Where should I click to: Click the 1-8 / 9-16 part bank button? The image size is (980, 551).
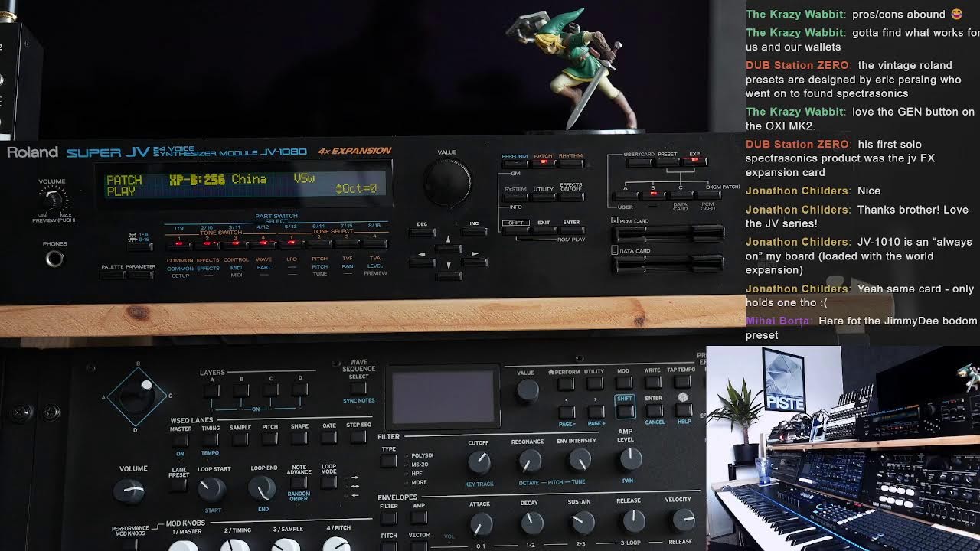click(139, 247)
